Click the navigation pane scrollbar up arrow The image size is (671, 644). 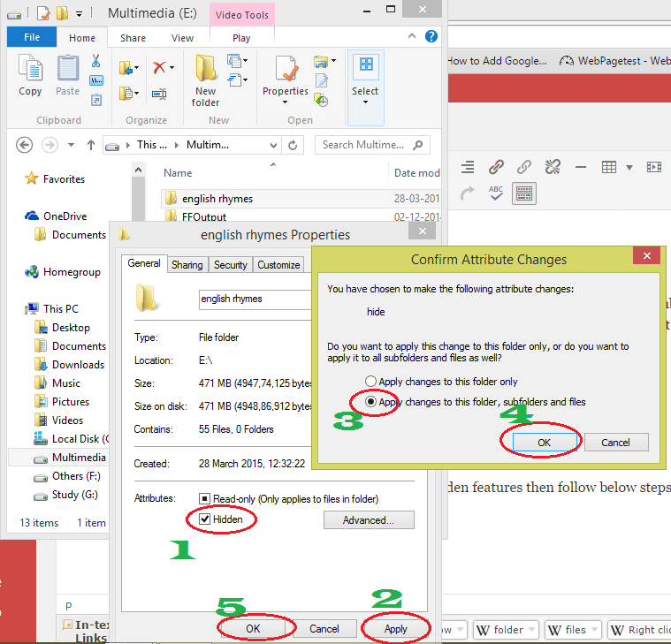[x=138, y=170]
